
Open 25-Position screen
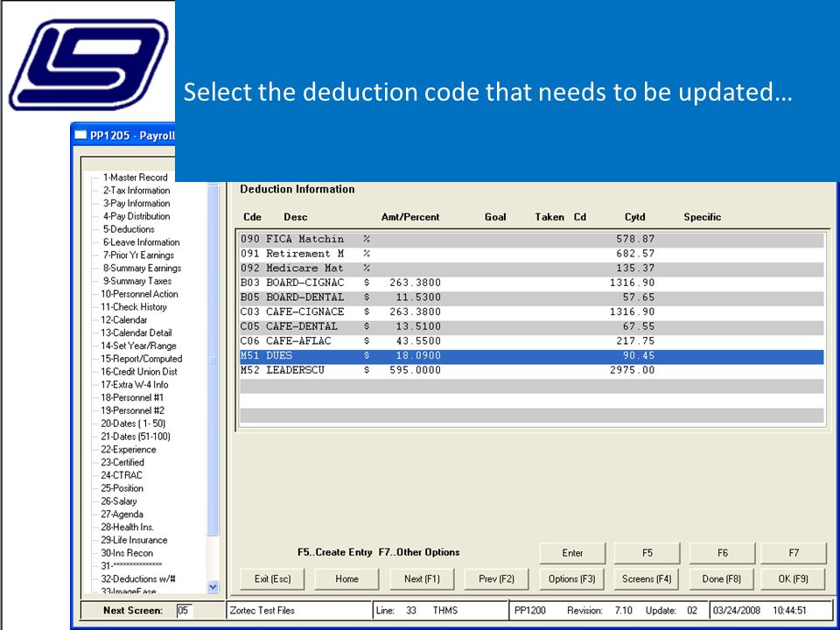122,488
